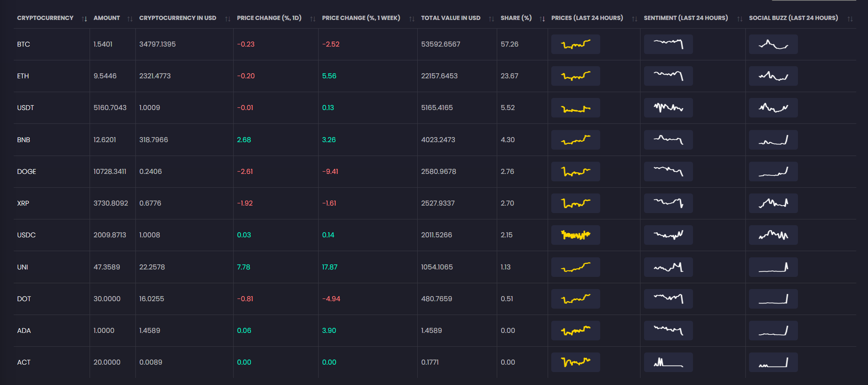Select the ADA row name
The height and width of the screenshot is (385, 868).
[x=24, y=331]
